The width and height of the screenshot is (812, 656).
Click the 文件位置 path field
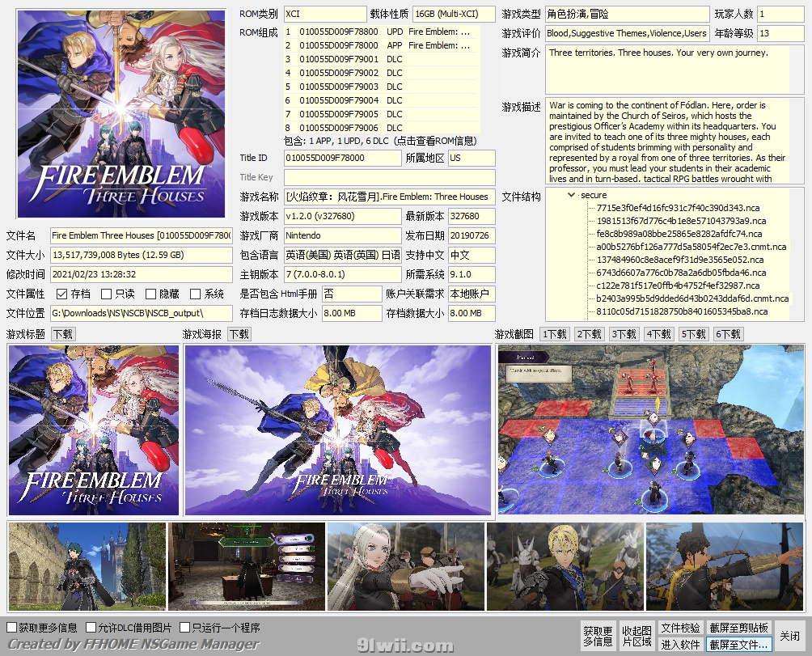pyautogui.click(x=141, y=313)
